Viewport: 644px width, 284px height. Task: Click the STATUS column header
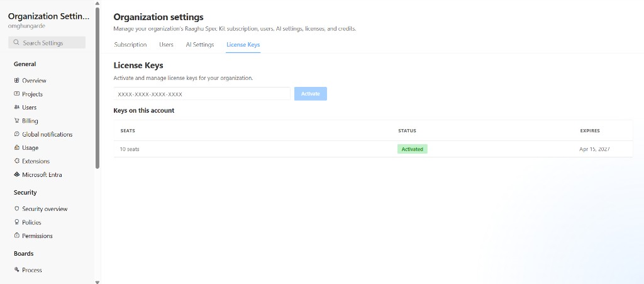(x=407, y=131)
